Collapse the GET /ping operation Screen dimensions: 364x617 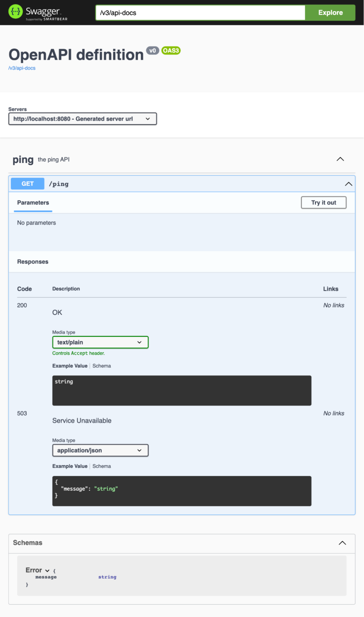point(348,184)
